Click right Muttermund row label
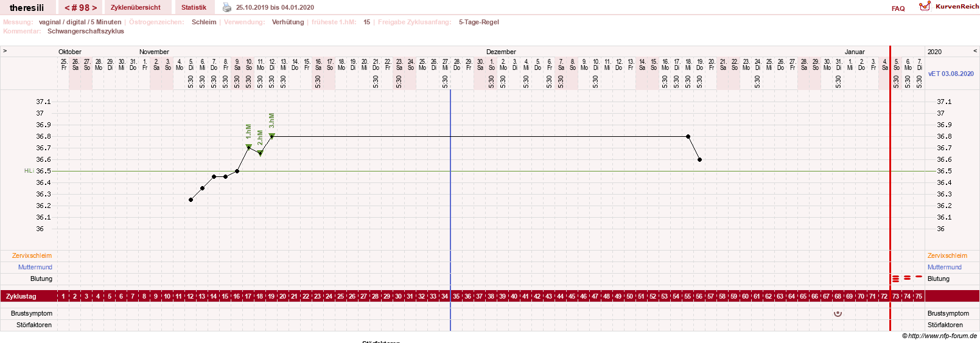 click(x=945, y=267)
